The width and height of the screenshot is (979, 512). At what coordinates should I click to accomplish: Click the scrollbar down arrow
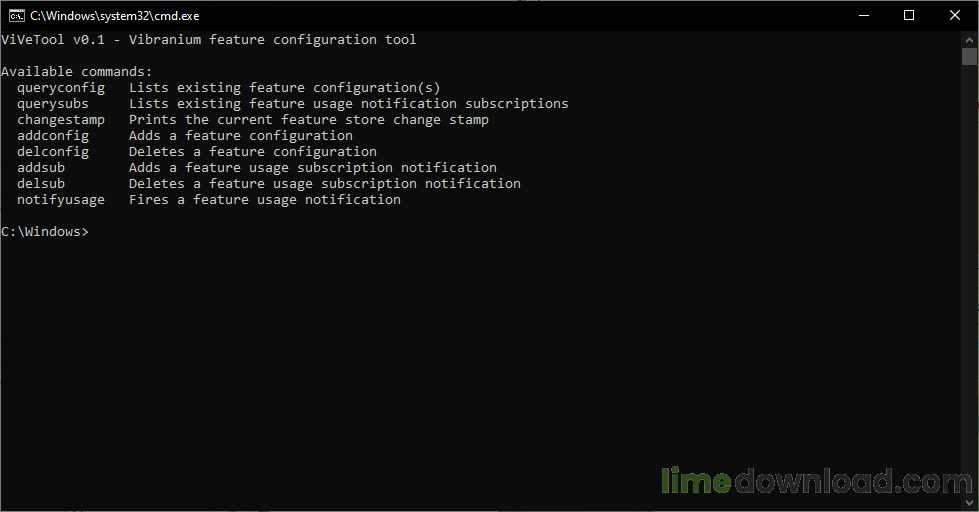tap(969, 503)
